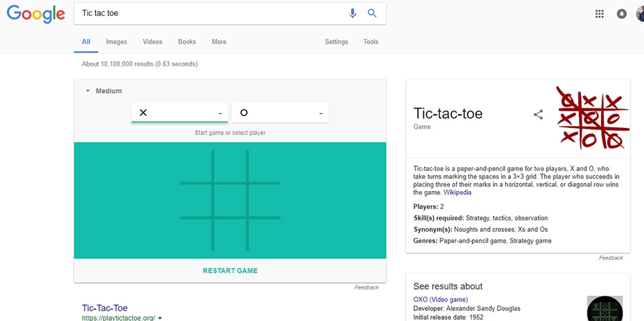Send Feedback below the knowledge panel
The image size is (644, 321).
click(x=610, y=258)
